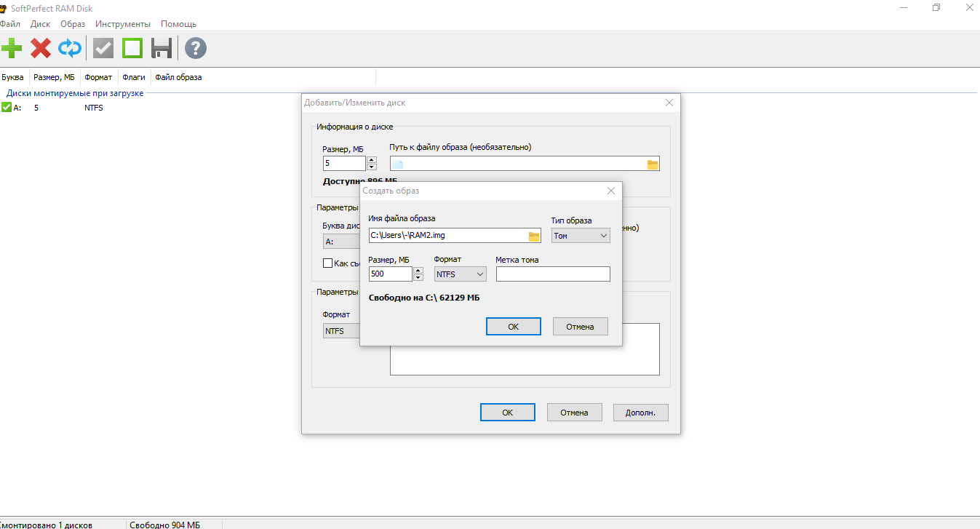Open Формат NTFS dropdown in Add disk dialog
Viewport: 980px width, 529px height.
coord(342,331)
